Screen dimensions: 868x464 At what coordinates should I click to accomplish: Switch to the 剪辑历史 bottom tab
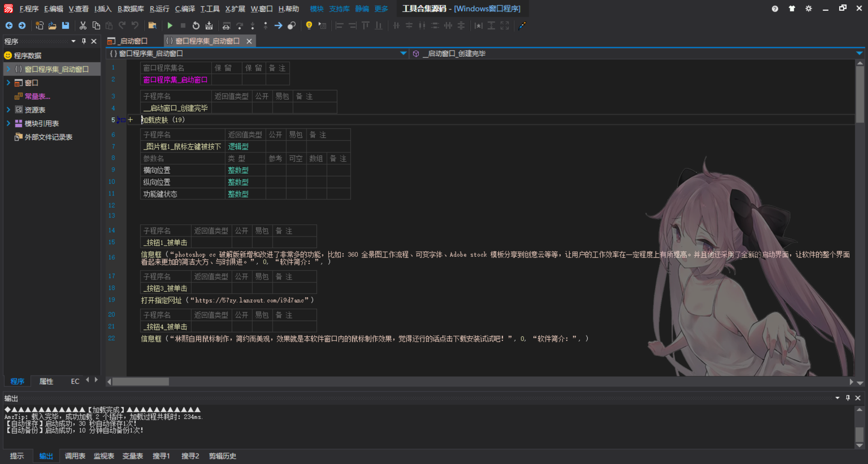pyautogui.click(x=222, y=456)
